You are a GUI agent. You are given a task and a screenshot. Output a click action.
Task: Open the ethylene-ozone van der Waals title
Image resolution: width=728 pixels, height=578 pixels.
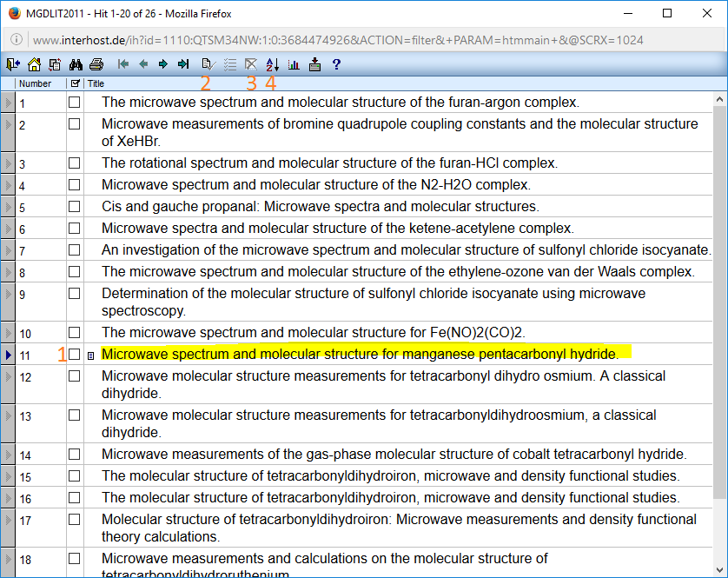pyautogui.click(x=399, y=272)
